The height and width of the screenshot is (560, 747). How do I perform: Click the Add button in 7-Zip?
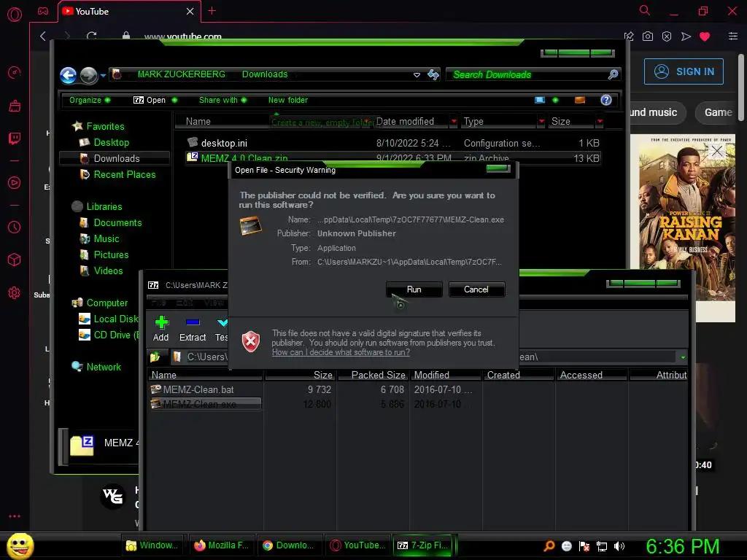pyautogui.click(x=161, y=329)
